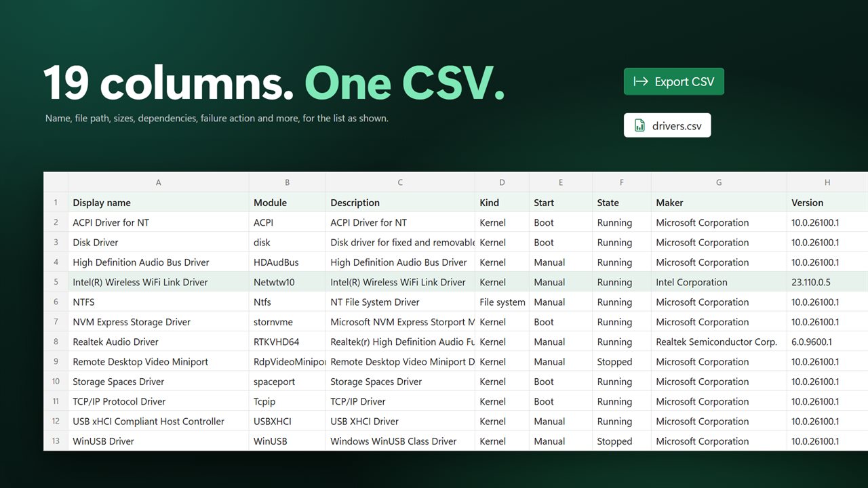Select the 'RTKVHD64' module cell
The height and width of the screenshot is (488, 868).
pos(288,342)
